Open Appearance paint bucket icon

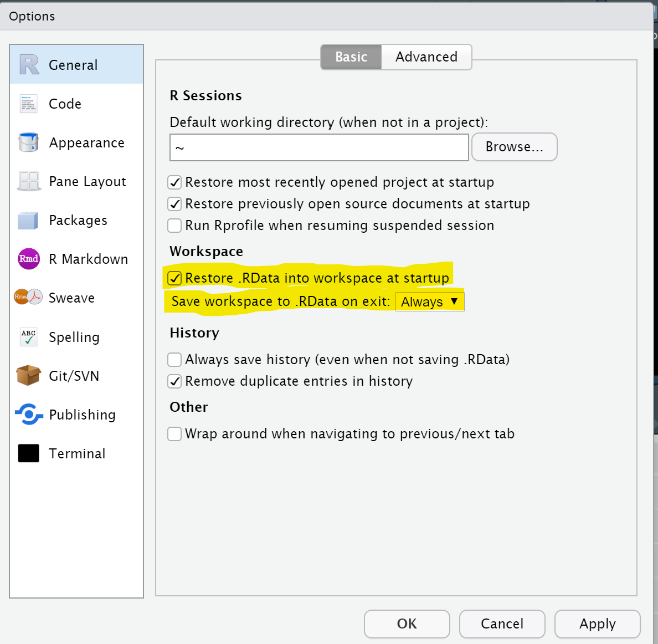pos(29,142)
